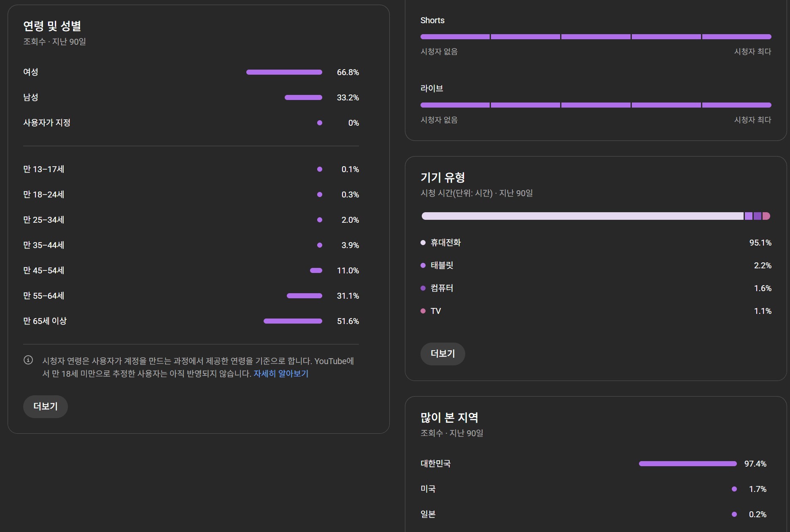Click the pink TV segment of device bar
This screenshot has height=532, width=790.
point(766,216)
